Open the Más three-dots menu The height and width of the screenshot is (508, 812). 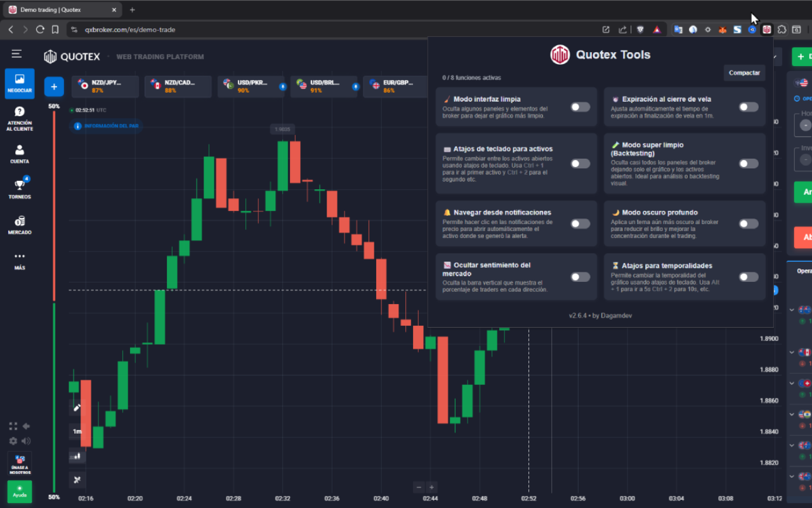click(20, 260)
